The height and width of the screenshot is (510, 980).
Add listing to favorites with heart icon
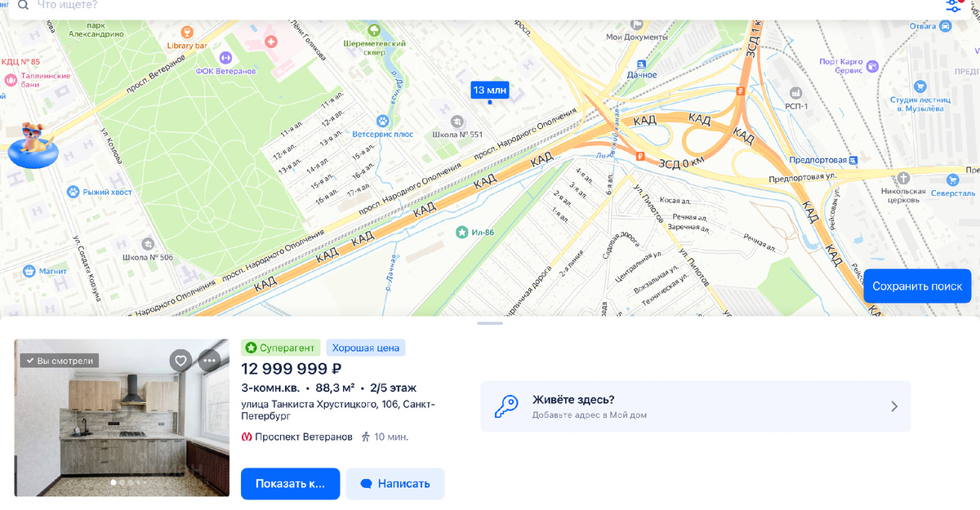click(180, 360)
